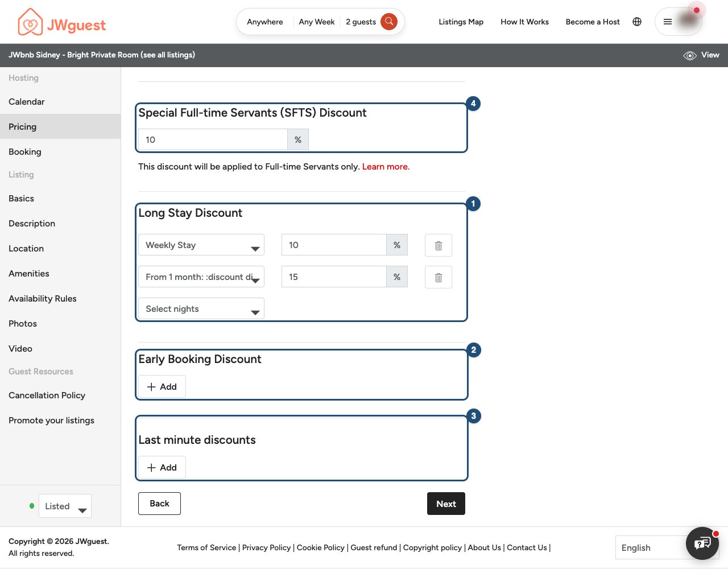This screenshot has height=569, width=728.
Task: Add a Last minute discount
Action: tap(162, 468)
